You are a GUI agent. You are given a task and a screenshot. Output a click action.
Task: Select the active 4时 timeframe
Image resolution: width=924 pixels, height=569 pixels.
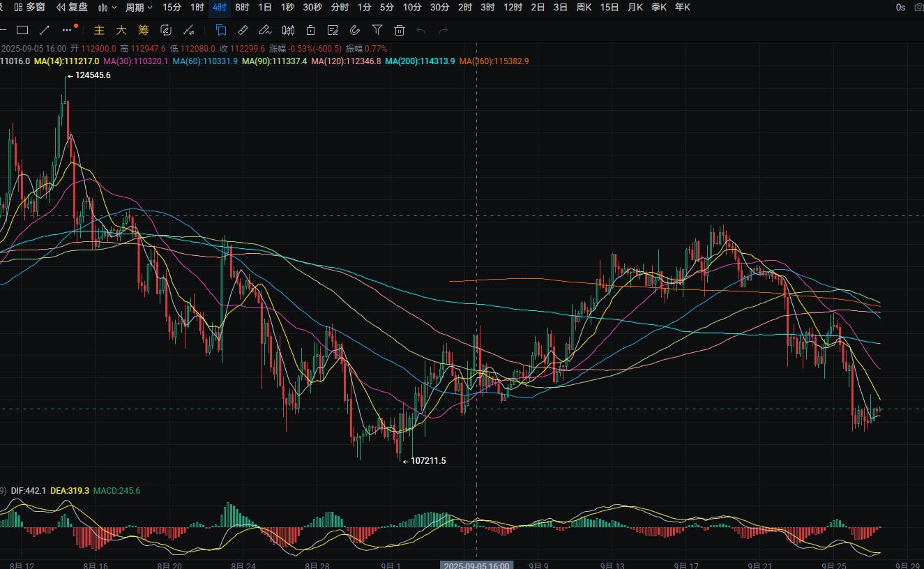click(x=220, y=8)
